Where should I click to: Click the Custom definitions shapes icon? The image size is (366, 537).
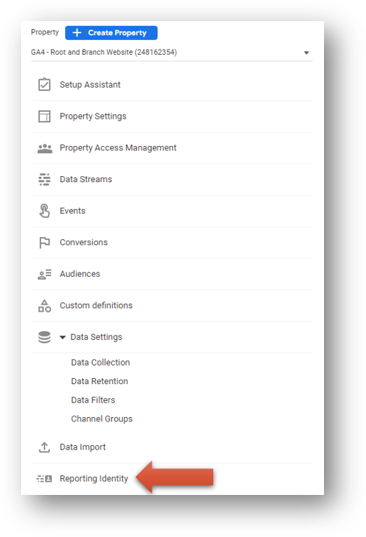click(x=45, y=305)
